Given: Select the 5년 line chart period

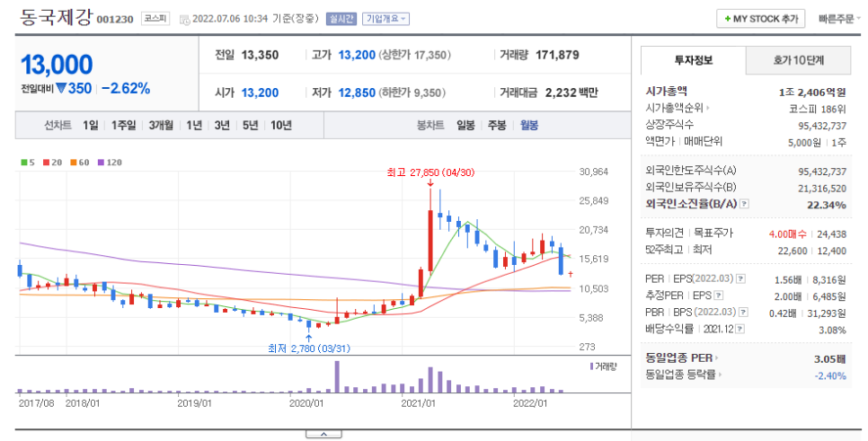Looking at the screenshot, I should pyautogui.click(x=250, y=126).
